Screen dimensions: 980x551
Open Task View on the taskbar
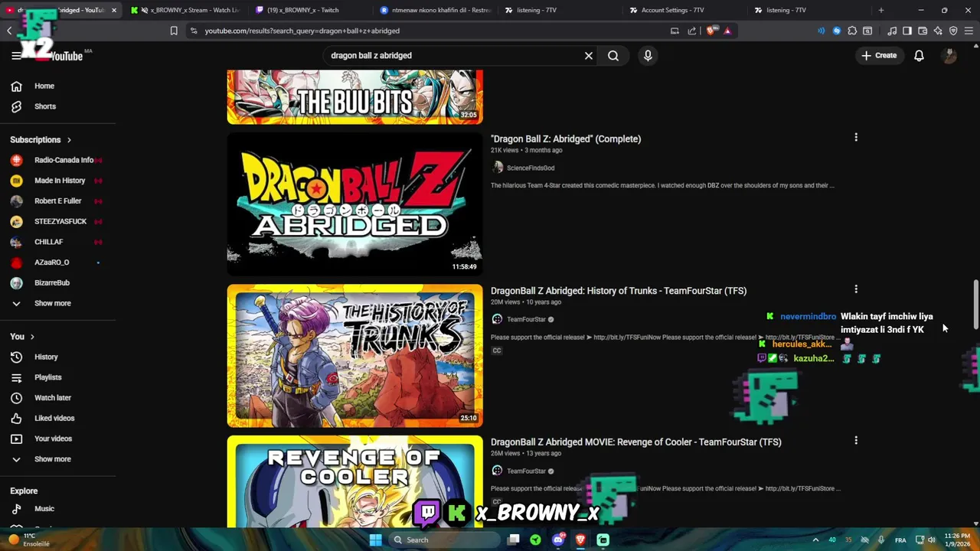(514, 540)
